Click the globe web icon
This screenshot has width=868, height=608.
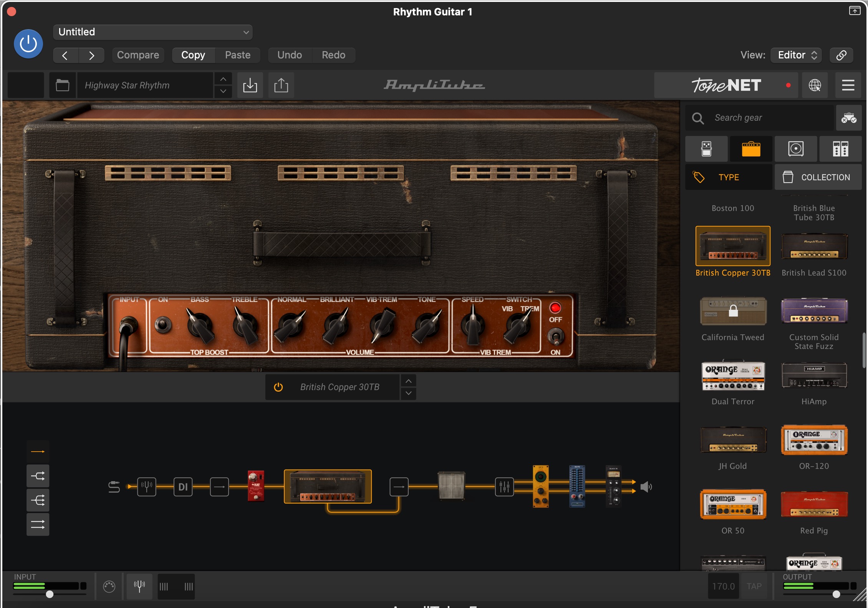click(815, 85)
